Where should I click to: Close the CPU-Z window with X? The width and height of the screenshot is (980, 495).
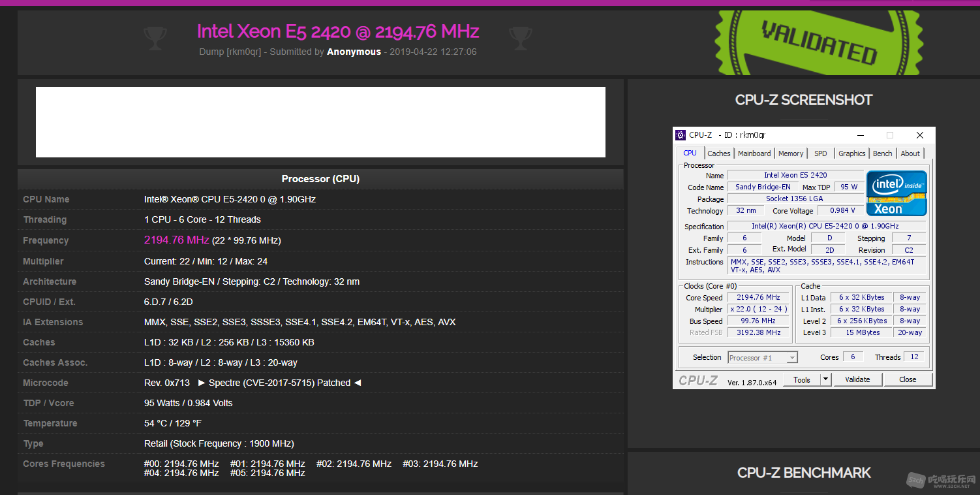click(920, 135)
